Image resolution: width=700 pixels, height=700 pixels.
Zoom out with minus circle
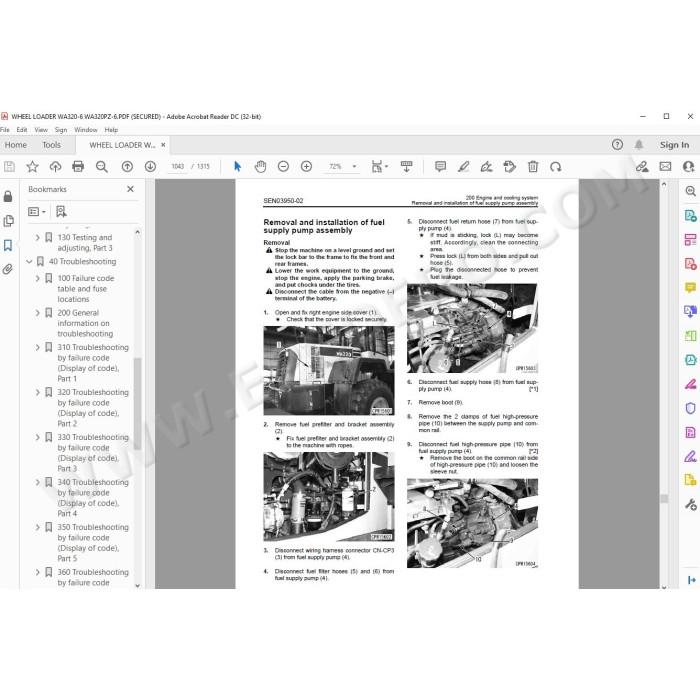(283, 167)
